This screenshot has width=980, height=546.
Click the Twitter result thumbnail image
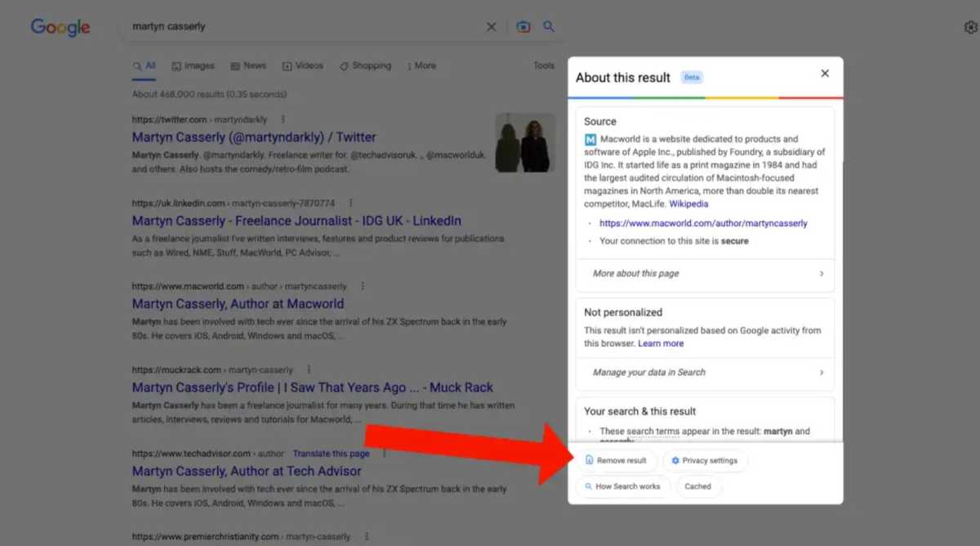[x=525, y=142]
